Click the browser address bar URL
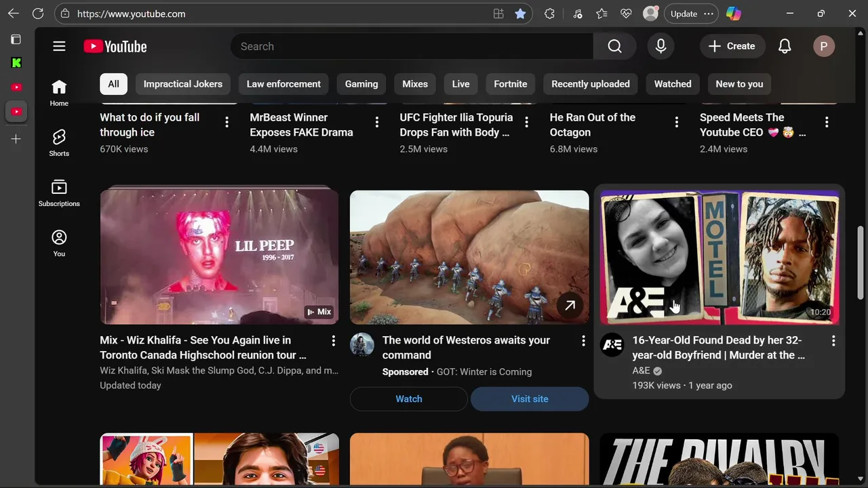This screenshot has height=488, width=868. tap(131, 14)
